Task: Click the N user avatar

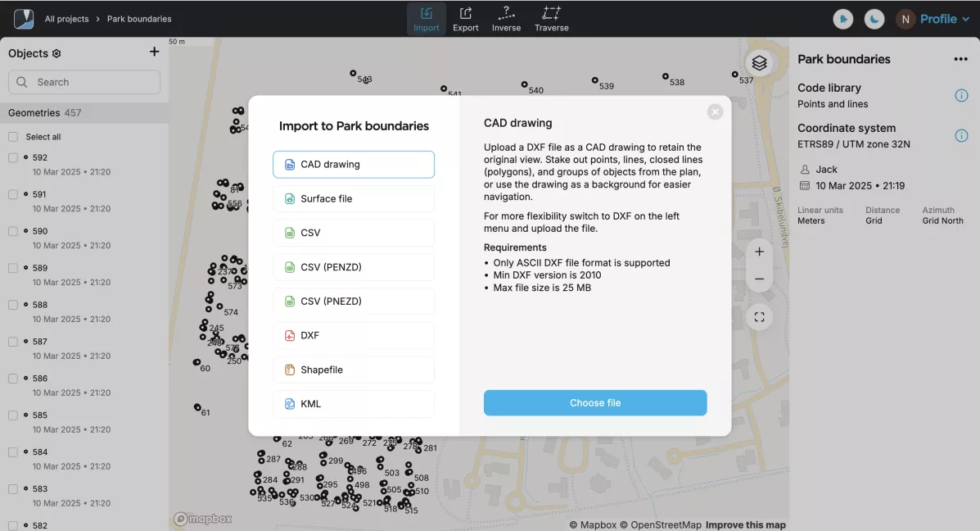Action: pos(905,19)
